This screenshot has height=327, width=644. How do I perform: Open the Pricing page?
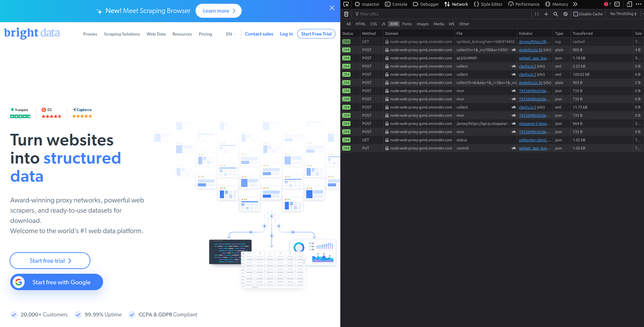click(205, 34)
